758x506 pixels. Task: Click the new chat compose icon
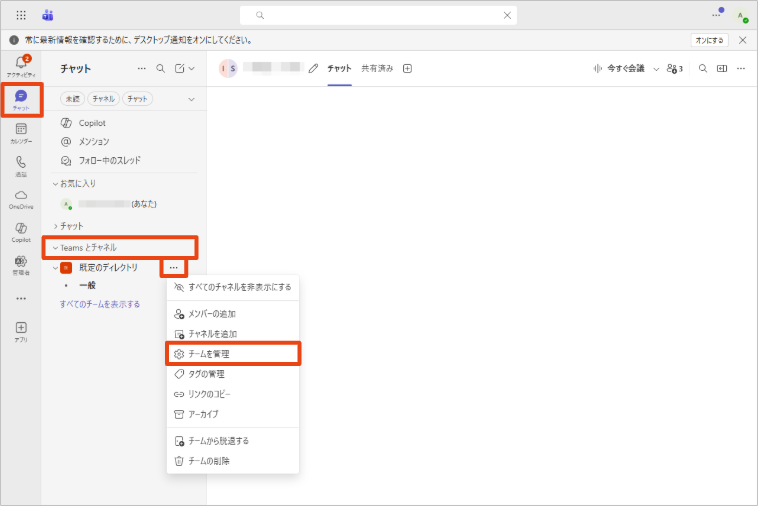coord(179,69)
